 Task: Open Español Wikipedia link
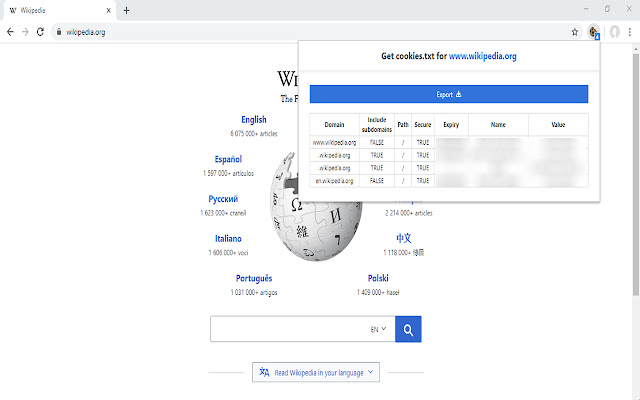[x=228, y=159]
